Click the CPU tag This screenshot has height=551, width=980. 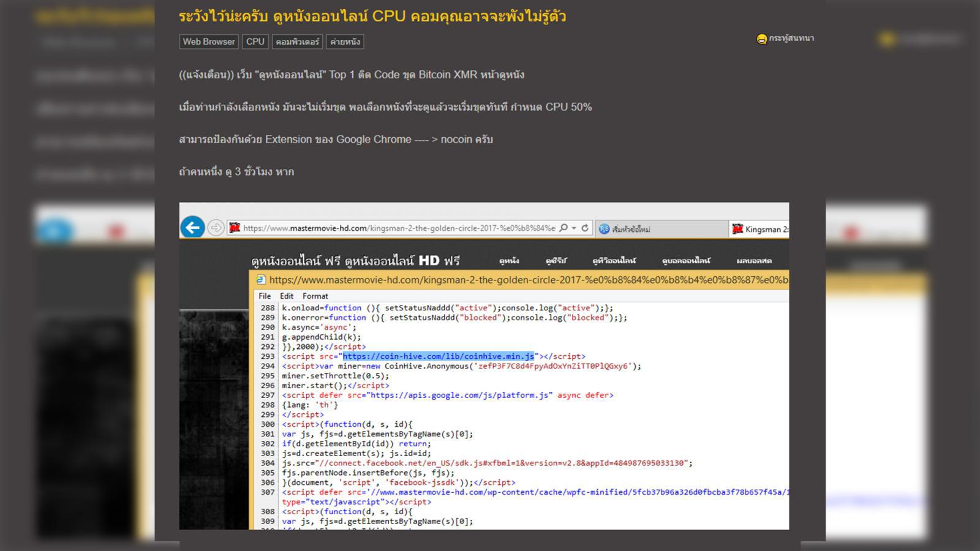point(255,42)
